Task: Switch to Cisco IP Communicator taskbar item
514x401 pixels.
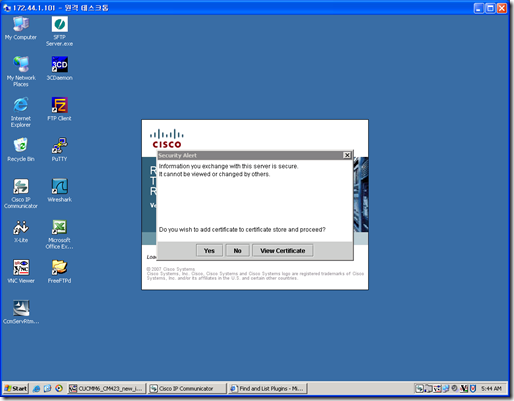Action: coord(186,389)
